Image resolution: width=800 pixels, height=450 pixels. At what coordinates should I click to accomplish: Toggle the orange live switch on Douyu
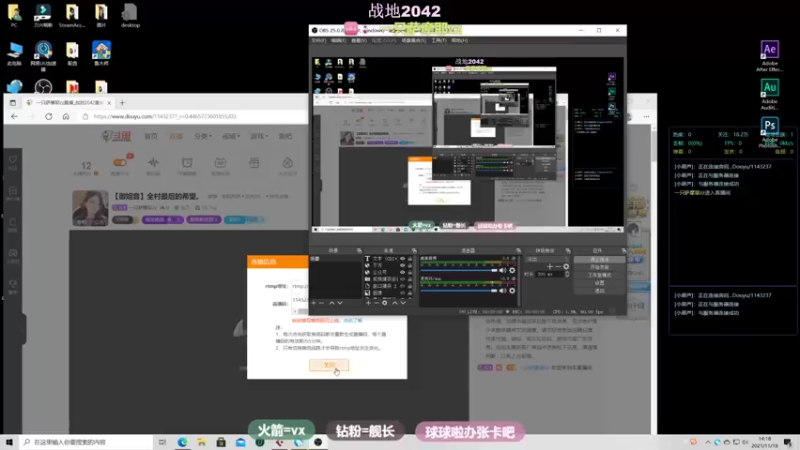[120, 163]
